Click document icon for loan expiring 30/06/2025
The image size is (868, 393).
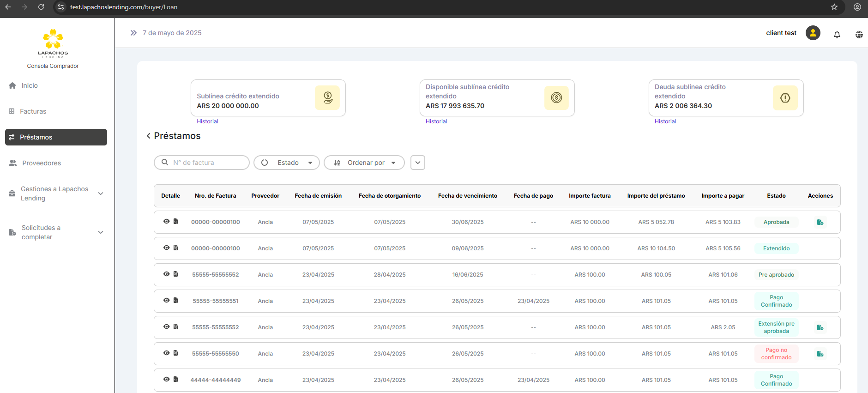176,222
